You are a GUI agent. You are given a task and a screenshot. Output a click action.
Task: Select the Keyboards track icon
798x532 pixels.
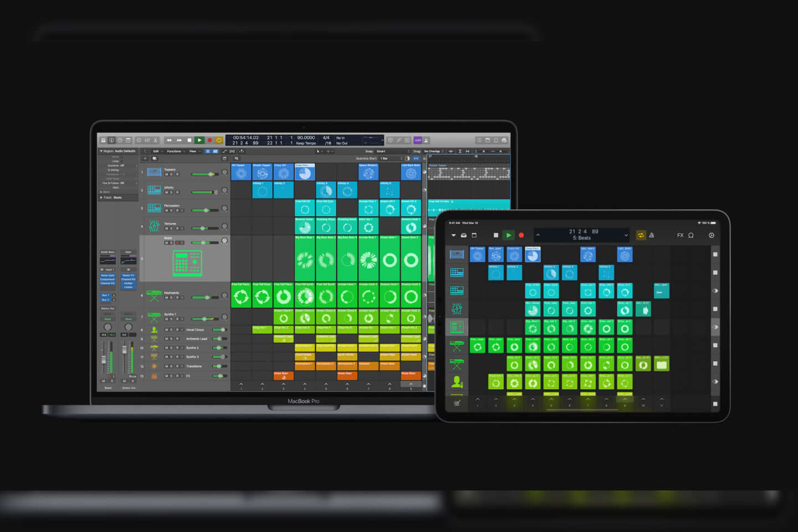154,295
